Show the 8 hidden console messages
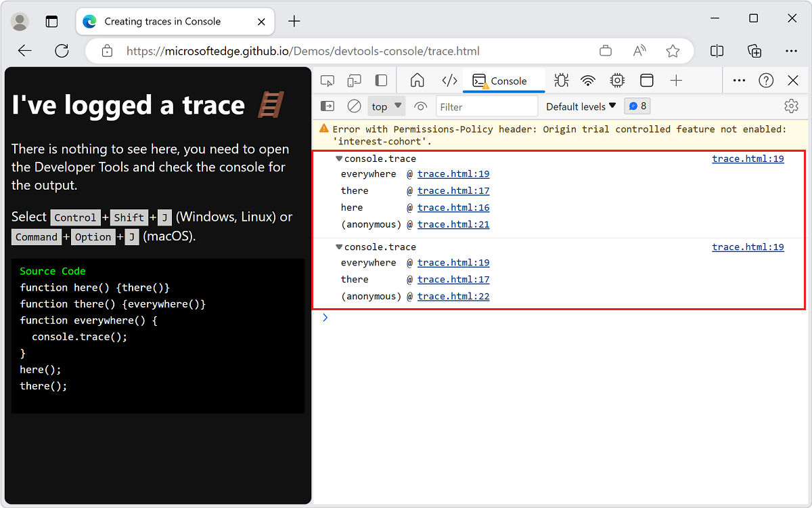This screenshot has width=812, height=508. [x=637, y=106]
